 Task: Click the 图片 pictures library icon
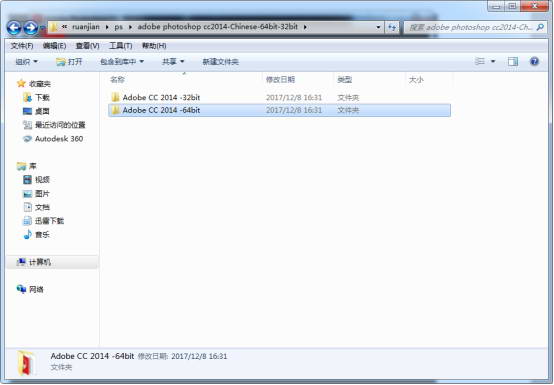(x=27, y=194)
